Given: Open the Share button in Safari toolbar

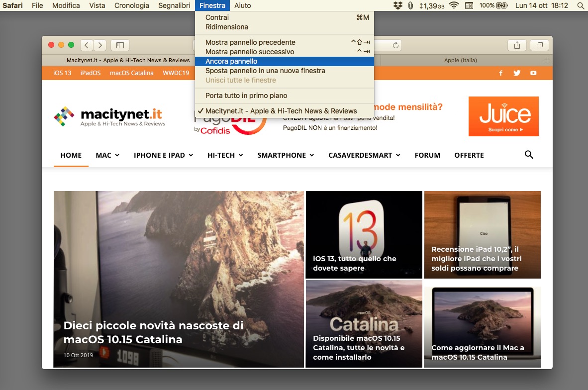Looking at the screenshot, I should 517,45.
